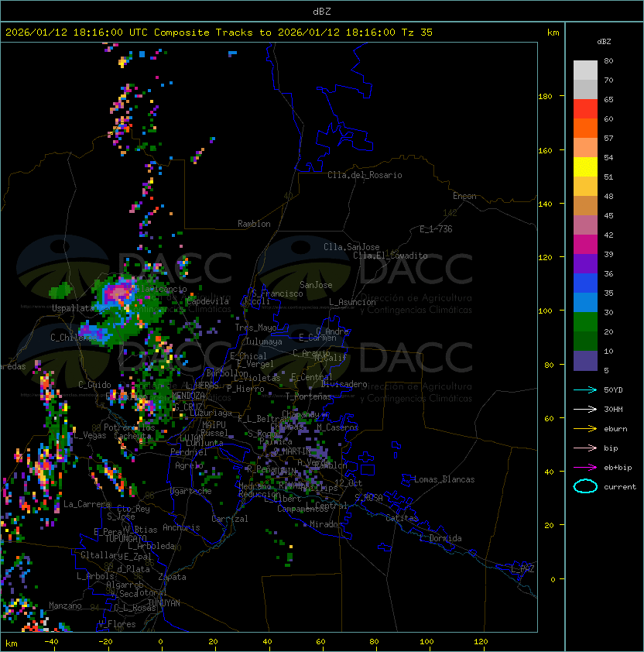The image size is (644, 652).
Task: Click the -40 tick on the horizontal axis
Action: coord(51,642)
